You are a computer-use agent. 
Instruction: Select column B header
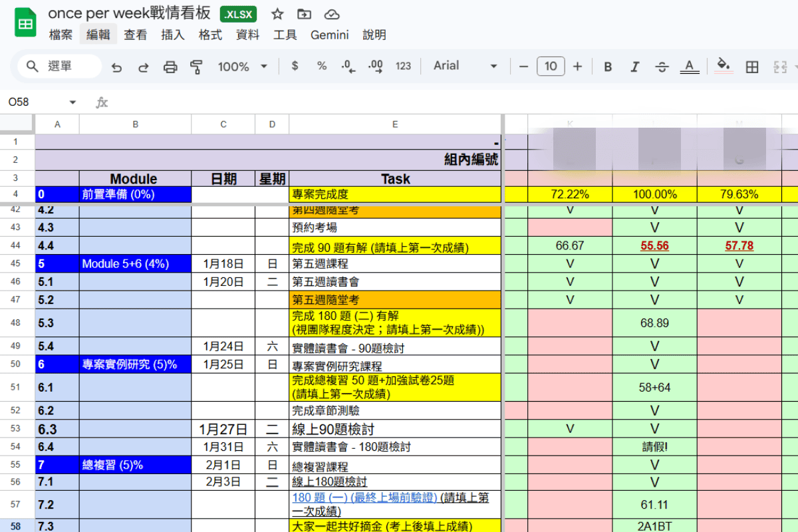tap(135, 124)
